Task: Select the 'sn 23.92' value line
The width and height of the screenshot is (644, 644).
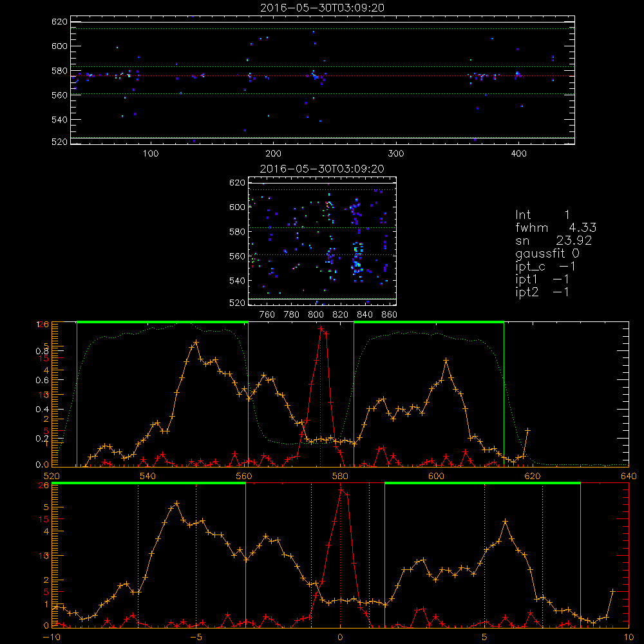Action: coord(554,240)
